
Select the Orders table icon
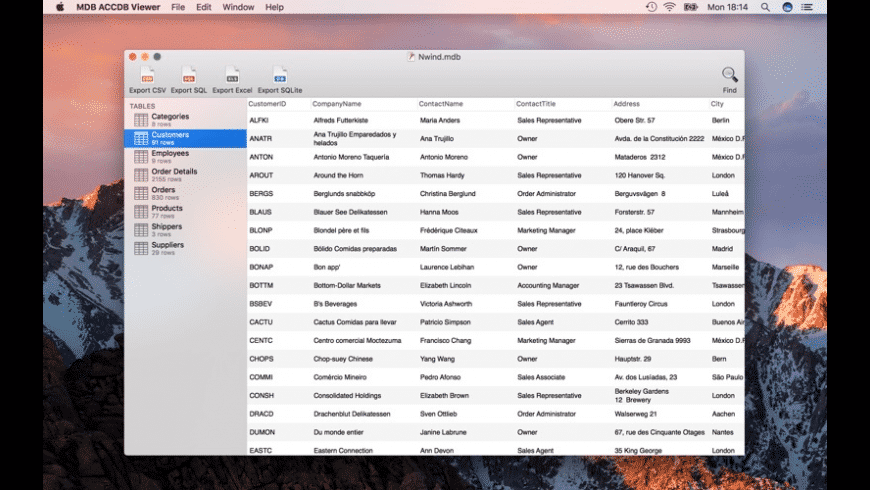tap(141, 193)
